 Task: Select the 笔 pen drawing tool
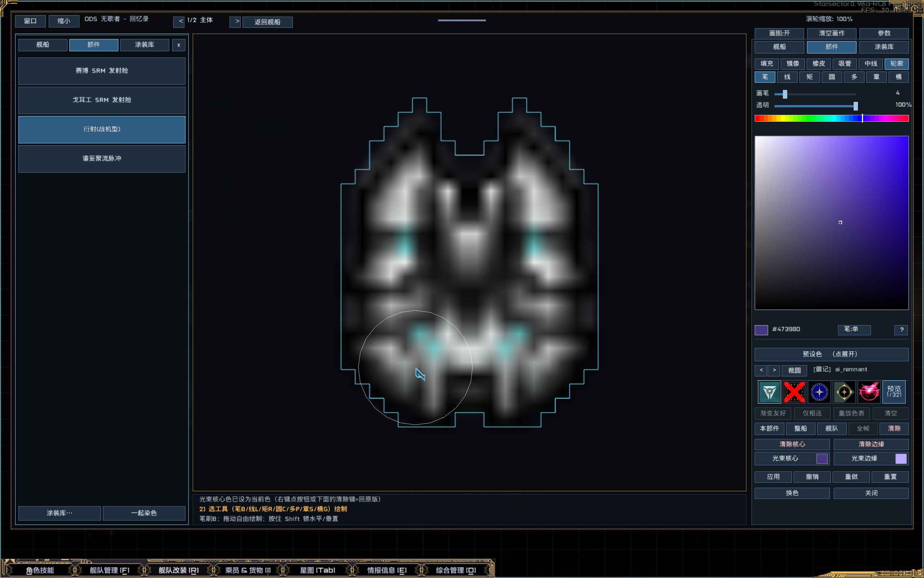(765, 77)
